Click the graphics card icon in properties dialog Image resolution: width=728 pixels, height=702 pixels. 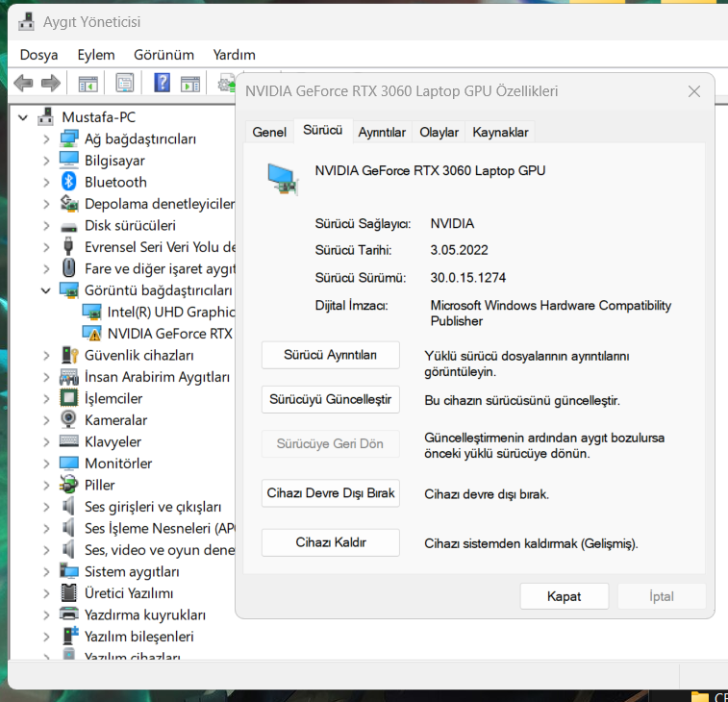tap(283, 179)
